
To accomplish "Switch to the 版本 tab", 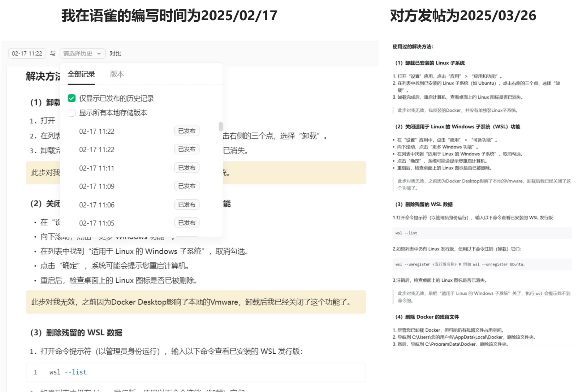I will [116, 74].
